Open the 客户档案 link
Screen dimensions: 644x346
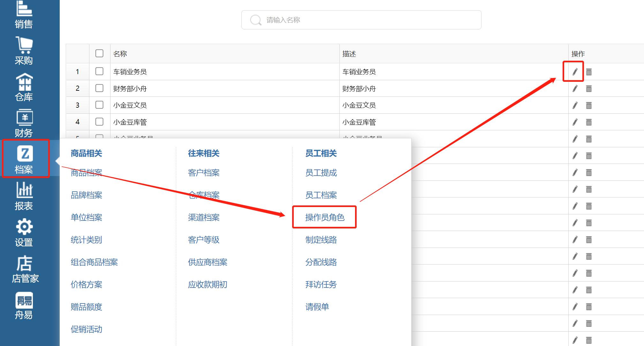(203, 173)
